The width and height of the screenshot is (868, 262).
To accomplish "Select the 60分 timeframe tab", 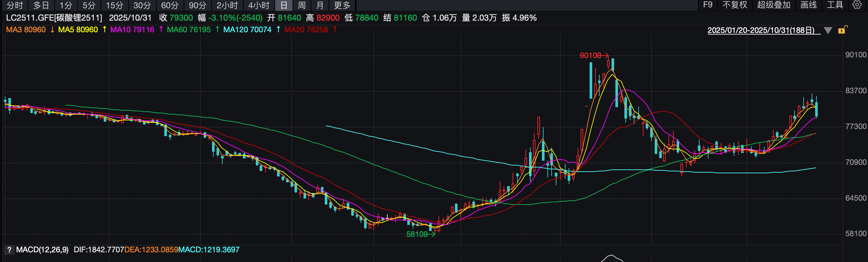I will 170,5.
